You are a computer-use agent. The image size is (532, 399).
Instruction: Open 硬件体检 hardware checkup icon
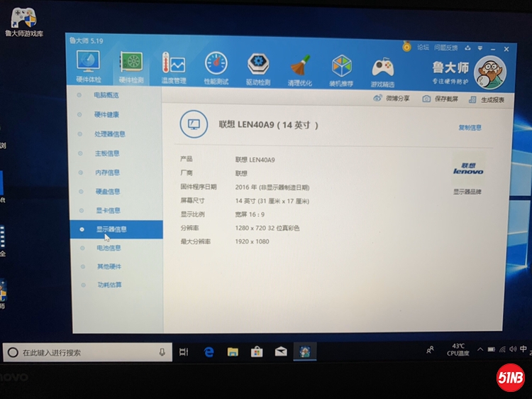coord(89,65)
